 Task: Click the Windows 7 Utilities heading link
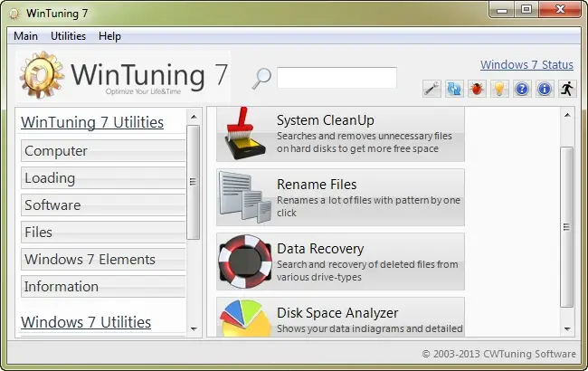tap(86, 322)
